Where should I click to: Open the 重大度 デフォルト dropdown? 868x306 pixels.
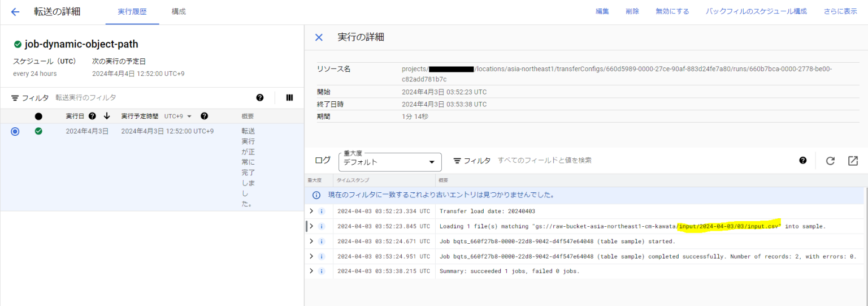pyautogui.click(x=390, y=162)
